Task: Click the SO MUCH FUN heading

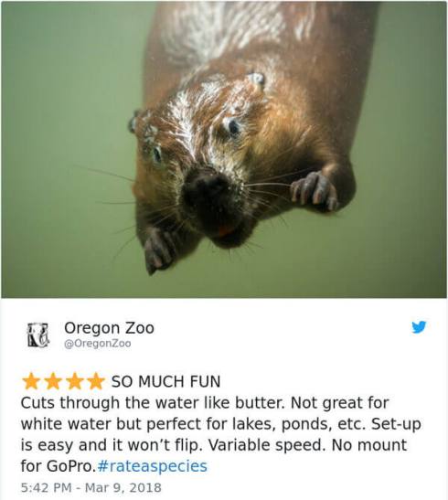Action: tap(165, 382)
